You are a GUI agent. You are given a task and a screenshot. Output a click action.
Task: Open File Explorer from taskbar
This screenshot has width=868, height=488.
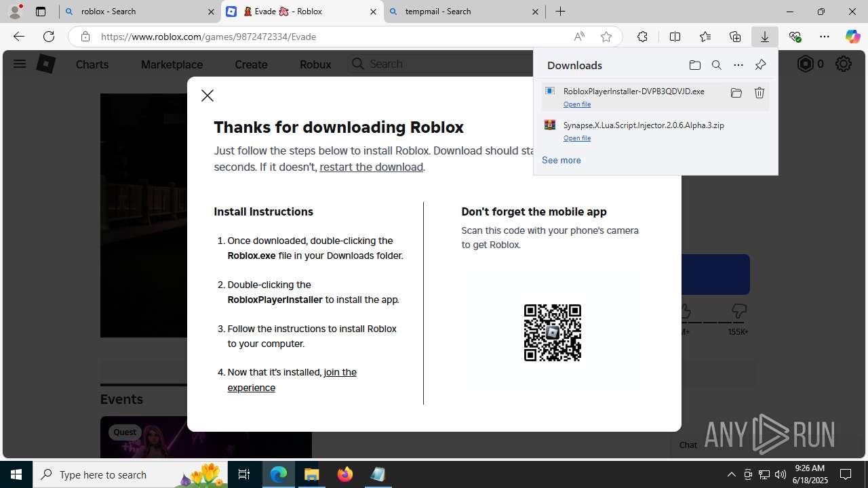[x=312, y=474]
